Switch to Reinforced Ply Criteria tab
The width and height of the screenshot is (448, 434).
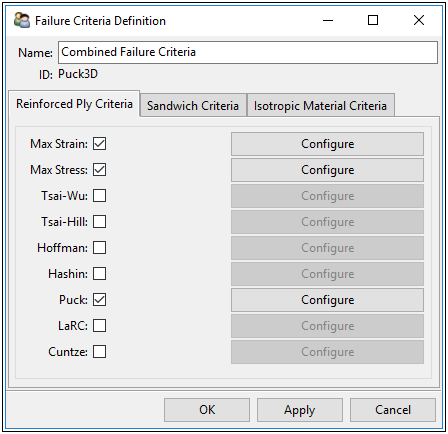[74, 104]
